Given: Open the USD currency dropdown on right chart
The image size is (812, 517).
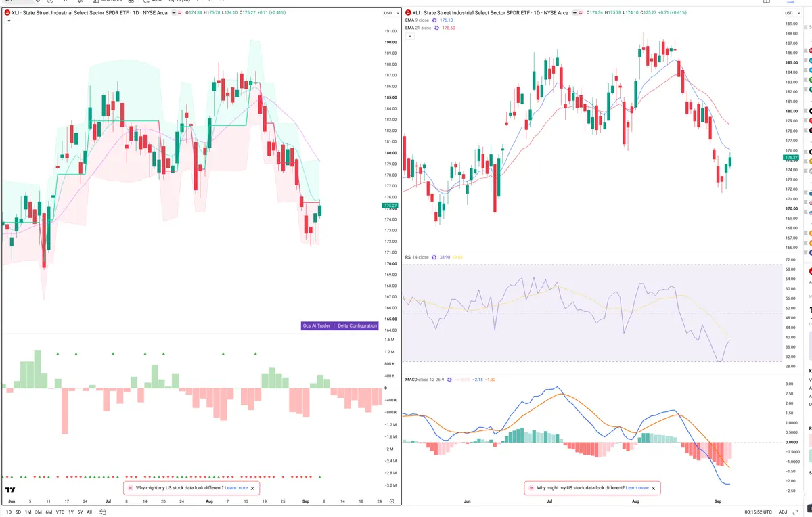Looking at the screenshot, I should tap(791, 13).
